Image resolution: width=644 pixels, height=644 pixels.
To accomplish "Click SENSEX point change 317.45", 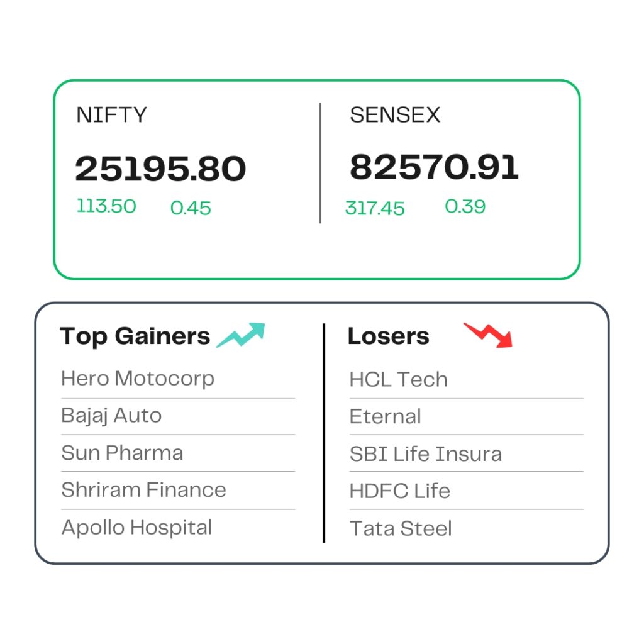I will pos(375,208).
